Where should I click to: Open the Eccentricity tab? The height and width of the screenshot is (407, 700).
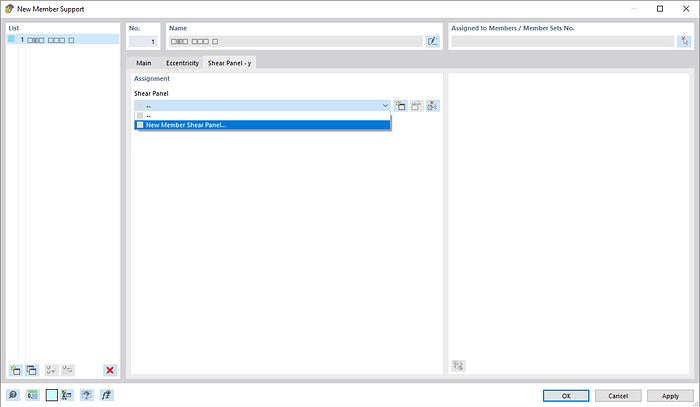(182, 63)
